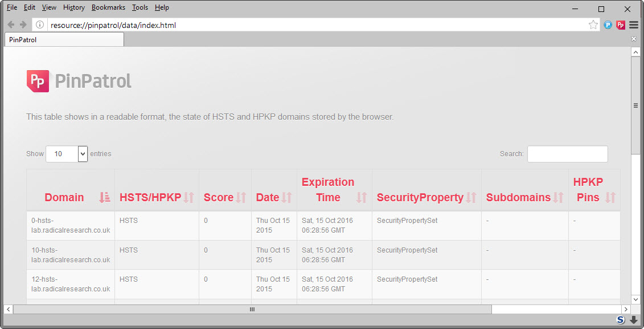Open the History menu

74,7
